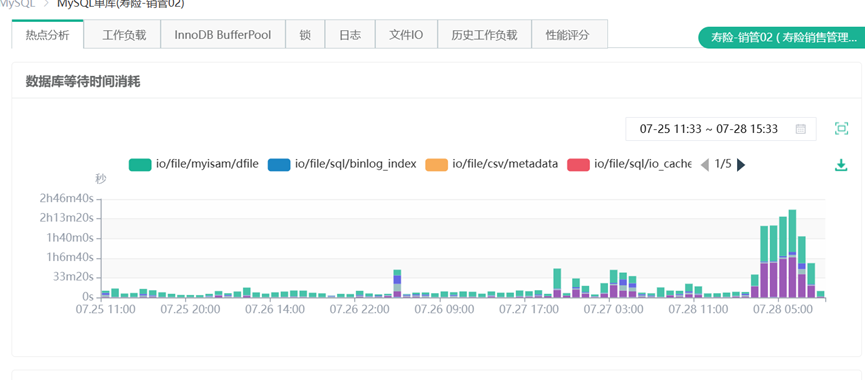Toggle io/file/sql/io_cache legend series
Screen dimensions: 865x380
pyautogui.click(x=629, y=164)
